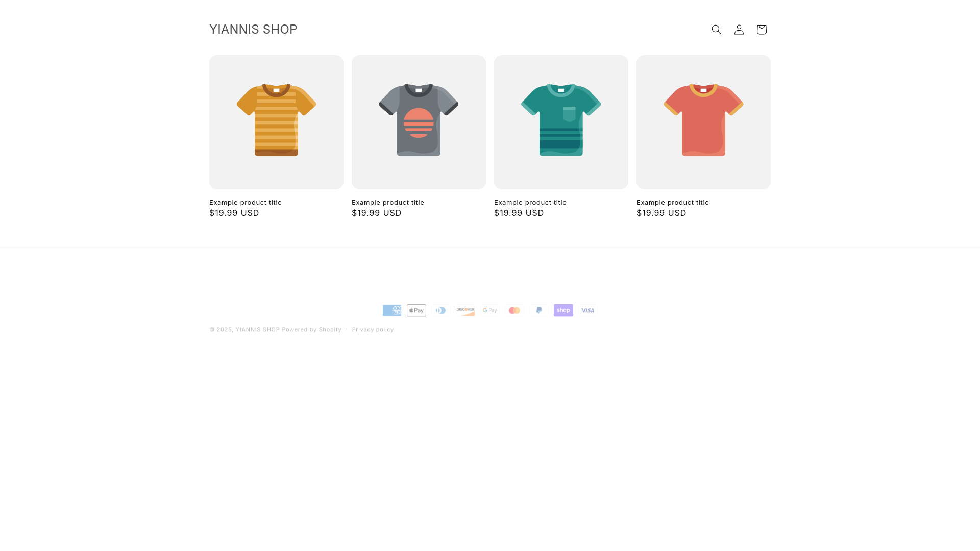Open the gray sunset t-shirt product

click(419, 122)
